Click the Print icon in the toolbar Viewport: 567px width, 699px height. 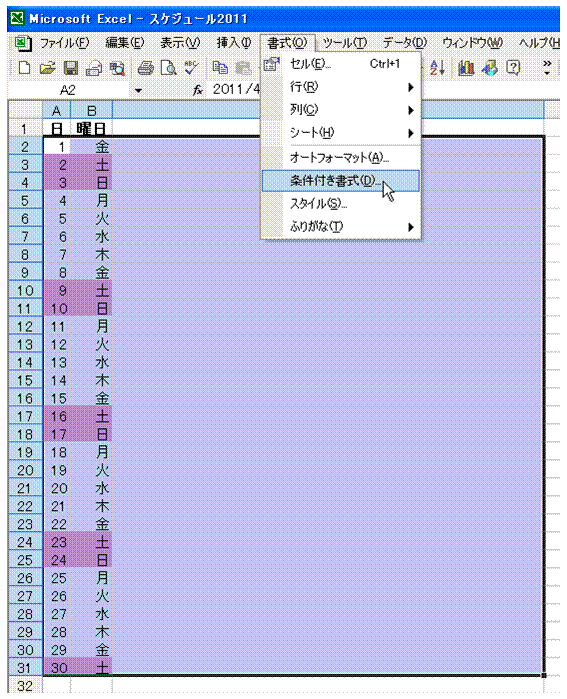point(145,68)
